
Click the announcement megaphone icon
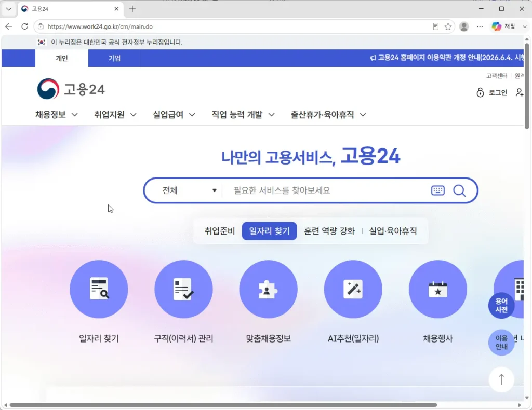(x=373, y=58)
